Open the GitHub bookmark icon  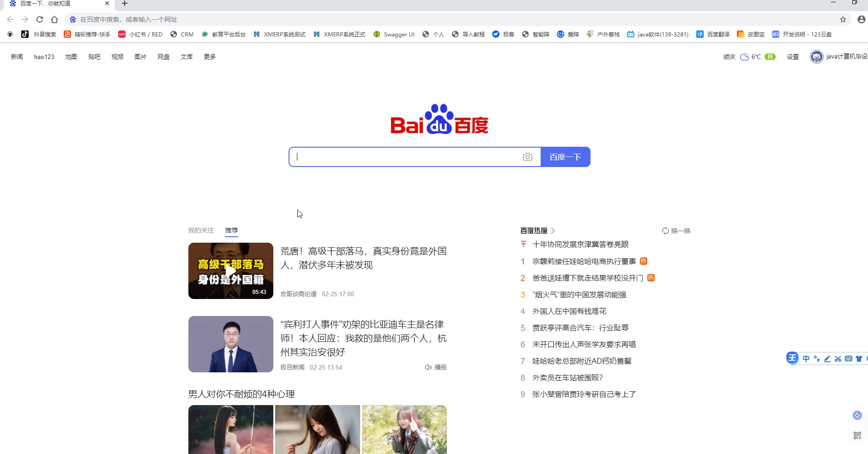point(10,34)
